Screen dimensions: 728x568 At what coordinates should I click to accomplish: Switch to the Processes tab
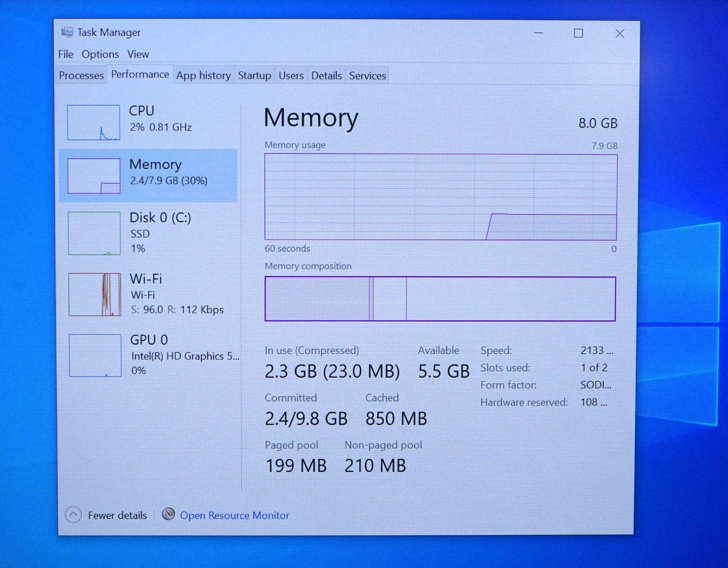pyautogui.click(x=81, y=76)
